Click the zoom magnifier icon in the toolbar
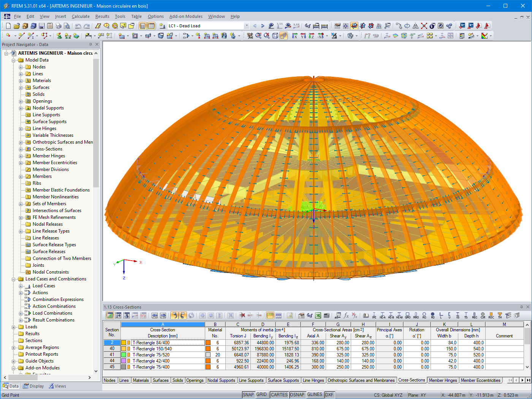532x399 pixels. pyautogui.click(x=114, y=26)
